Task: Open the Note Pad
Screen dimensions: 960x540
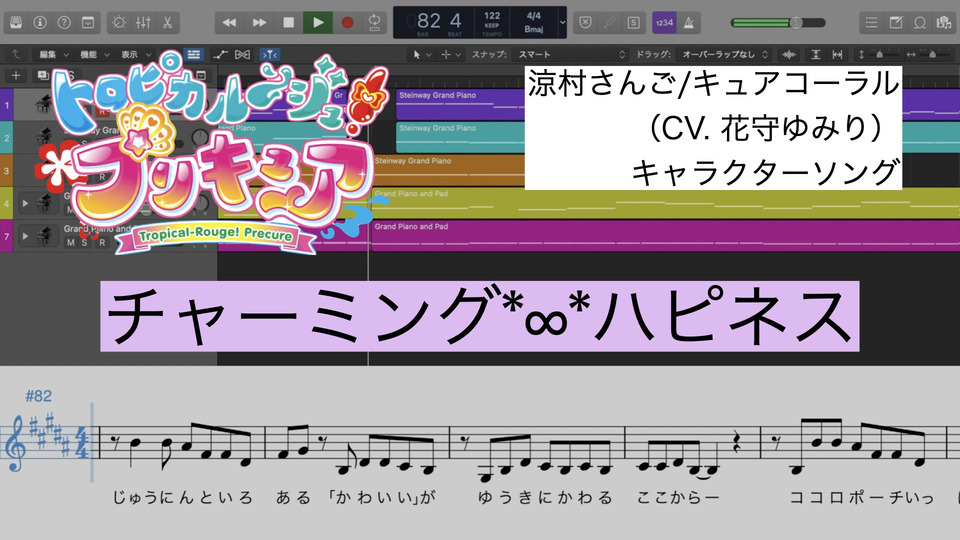Action: click(x=896, y=23)
